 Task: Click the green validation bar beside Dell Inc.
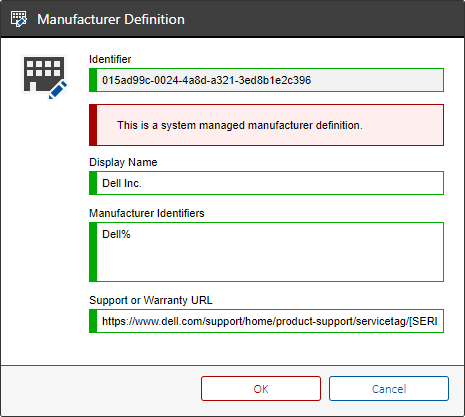click(93, 183)
